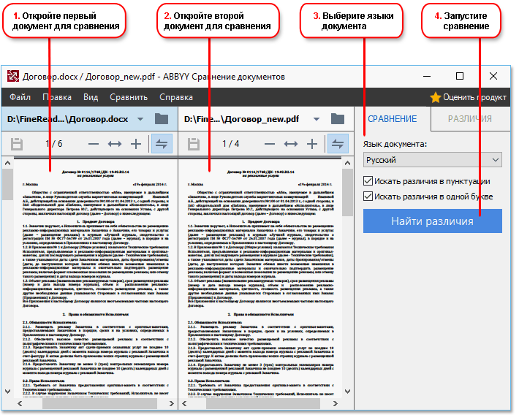Fit width arrows icon in right pane

point(291,144)
